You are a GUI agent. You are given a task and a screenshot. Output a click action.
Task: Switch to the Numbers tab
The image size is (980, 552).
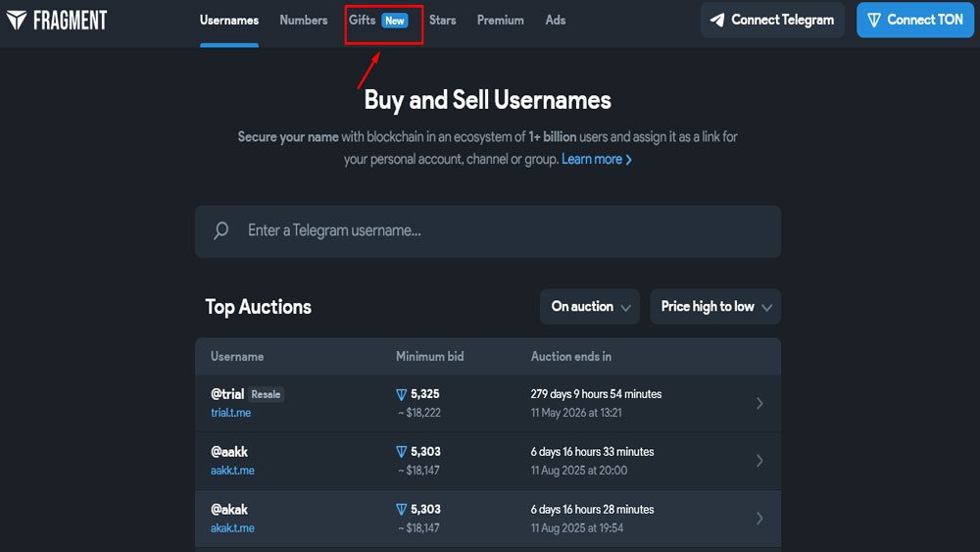pyautogui.click(x=303, y=20)
